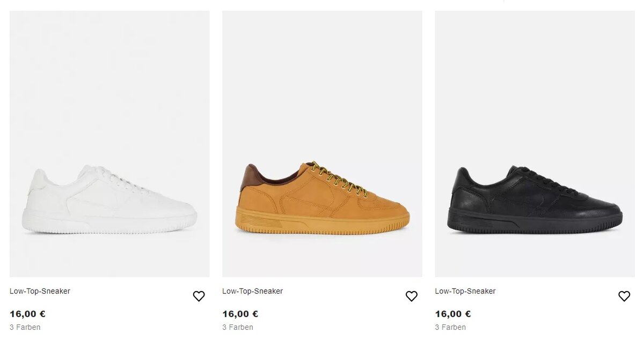Unfavorite the rightmost sneaker via its heart icon
Viewport: 644px width, 341px height.
(624, 295)
